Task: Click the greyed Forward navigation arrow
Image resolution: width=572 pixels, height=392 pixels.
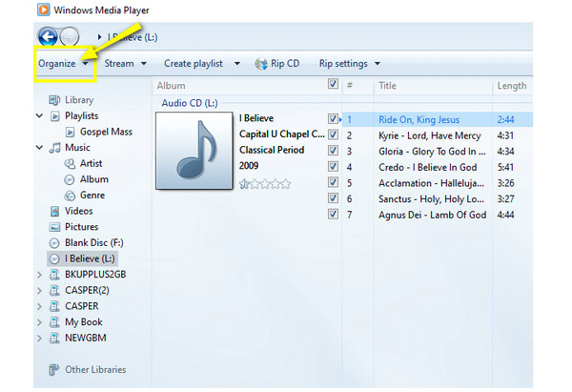Action: pos(70,36)
